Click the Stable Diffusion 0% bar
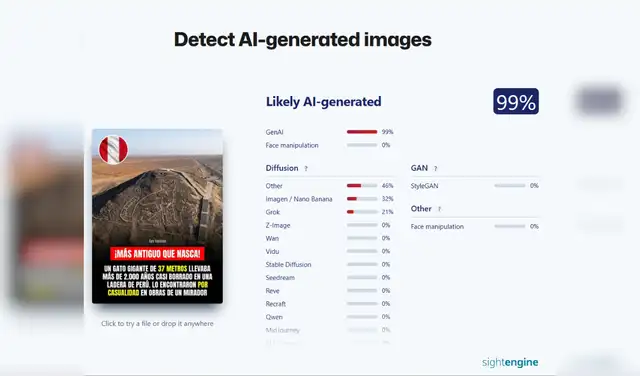 pyautogui.click(x=362, y=264)
